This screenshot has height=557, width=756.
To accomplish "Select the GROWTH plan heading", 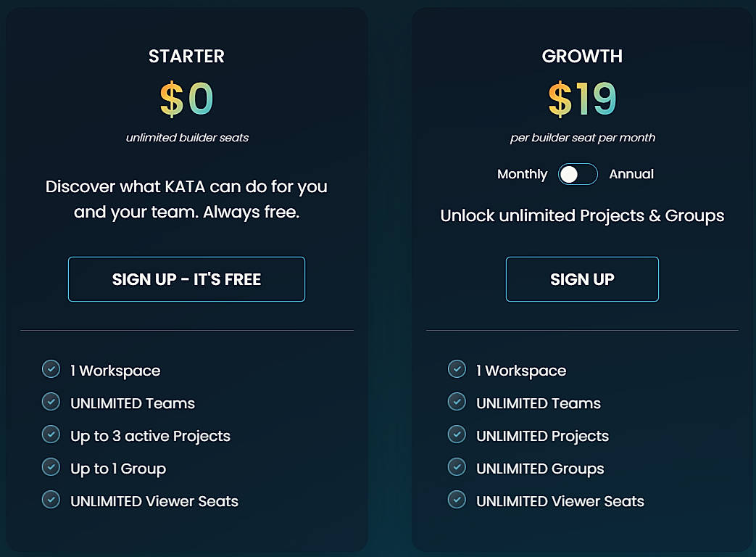I will click(582, 56).
